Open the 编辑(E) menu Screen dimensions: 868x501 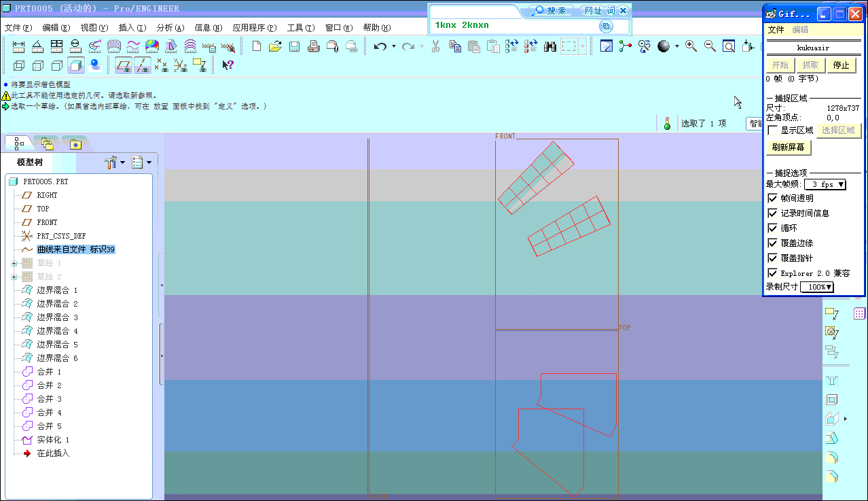click(x=56, y=28)
